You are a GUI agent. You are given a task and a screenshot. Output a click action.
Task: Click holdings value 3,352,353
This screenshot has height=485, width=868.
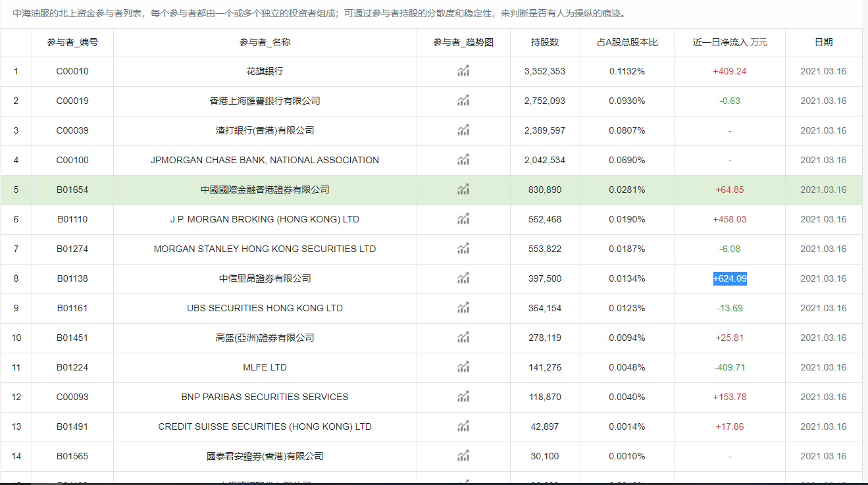(545, 71)
